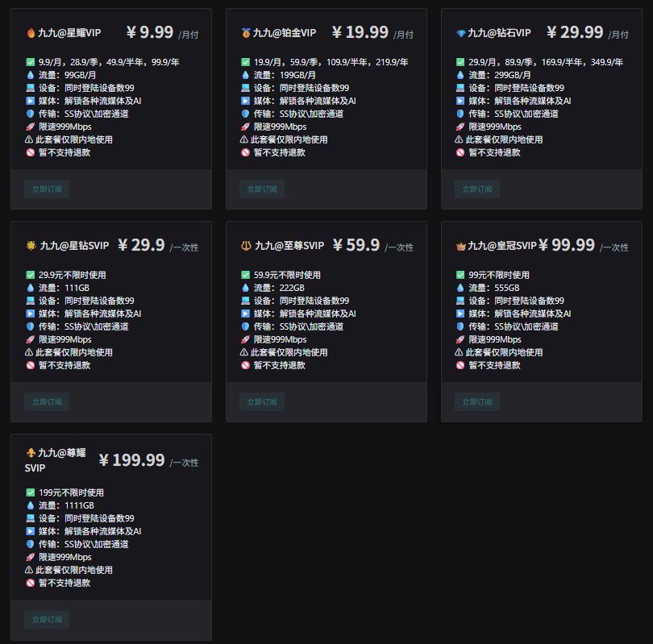The width and height of the screenshot is (653, 644).
Task: Order the 九九@星钻SVIP one-time plan
Action: coord(47,401)
